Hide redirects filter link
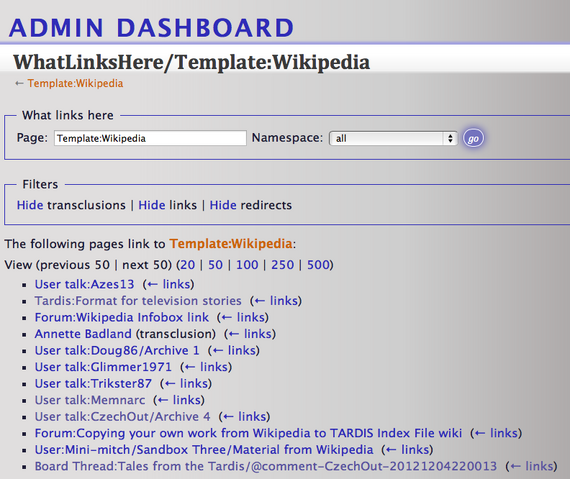This screenshot has width=570, height=479. point(223,205)
